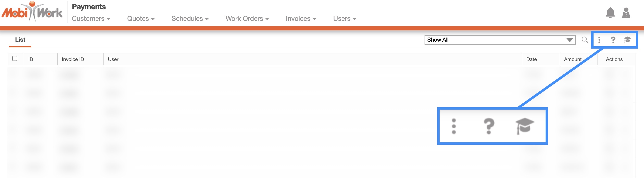The image size is (644, 178).
Task: Open the notifications bell
Action: pos(610,13)
